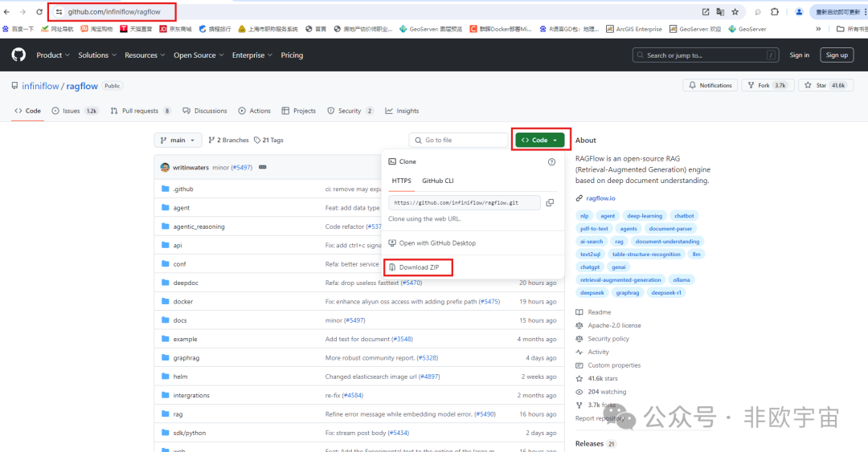Click folder icon next to deepdoc
The width and height of the screenshot is (868, 452).
click(x=165, y=282)
